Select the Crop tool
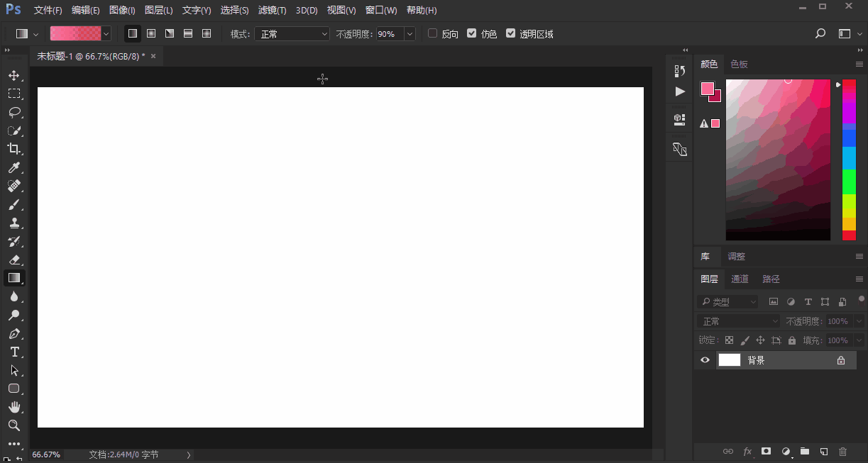868x463 pixels. pyautogui.click(x=14, y=149)
